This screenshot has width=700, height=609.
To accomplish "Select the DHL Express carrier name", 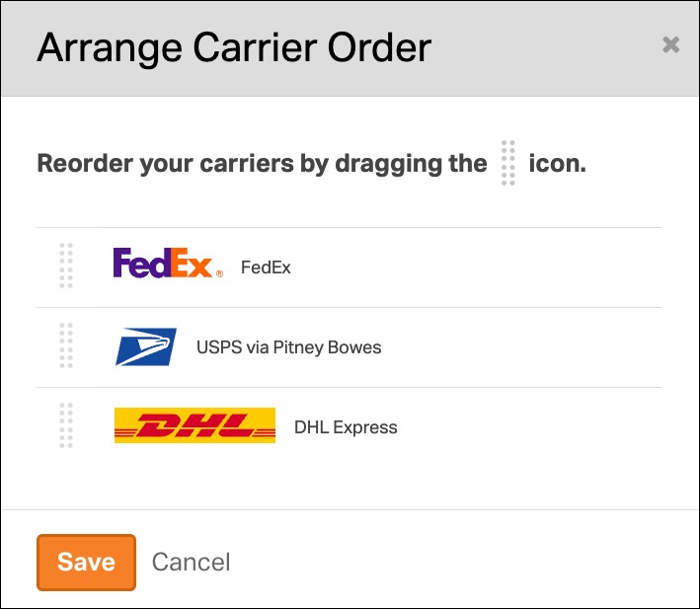I will 346,427.
